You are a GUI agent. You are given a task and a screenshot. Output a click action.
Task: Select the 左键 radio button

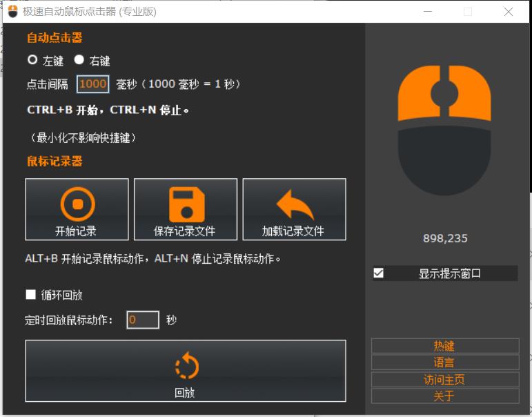(x=32, y=60)
